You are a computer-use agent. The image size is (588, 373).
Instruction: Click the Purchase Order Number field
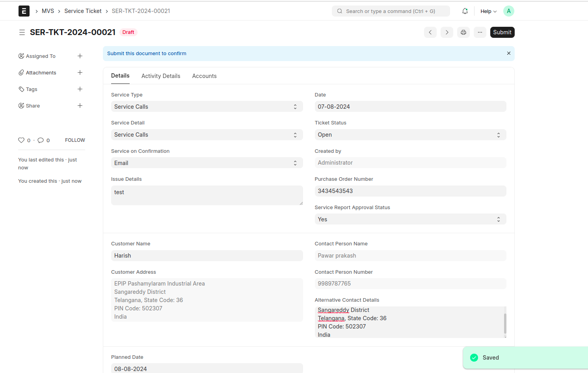pos(410,191)
